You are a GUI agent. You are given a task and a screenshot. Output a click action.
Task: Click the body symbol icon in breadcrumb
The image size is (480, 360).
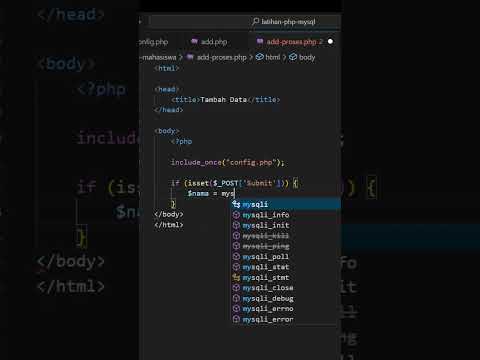point(293,57)
